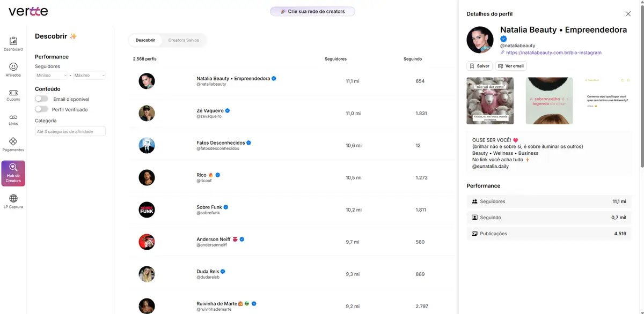Open the Mínimo followers dropdown

[50, 74]
